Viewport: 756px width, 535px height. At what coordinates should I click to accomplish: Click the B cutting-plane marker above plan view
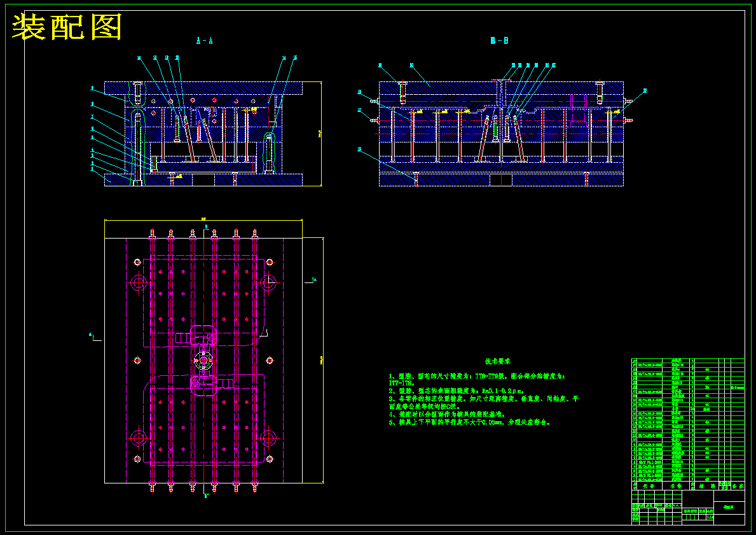point(207,226)
